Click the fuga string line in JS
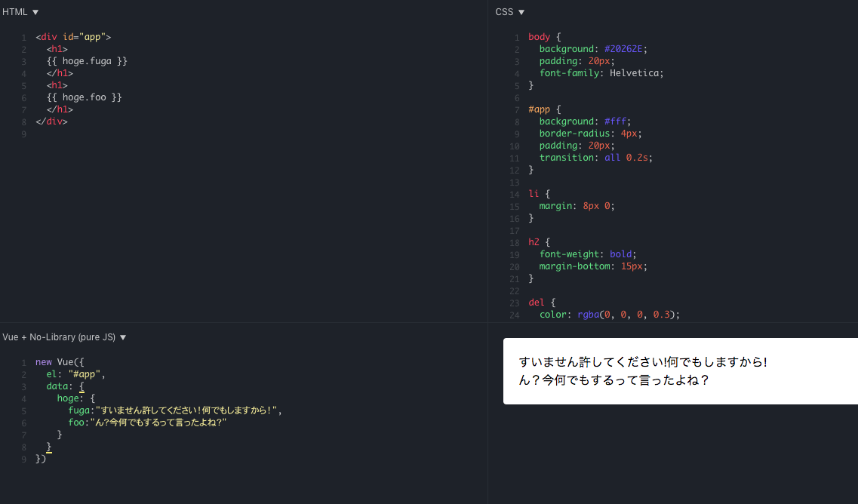The image size is (858, 504). click(175, 410)
